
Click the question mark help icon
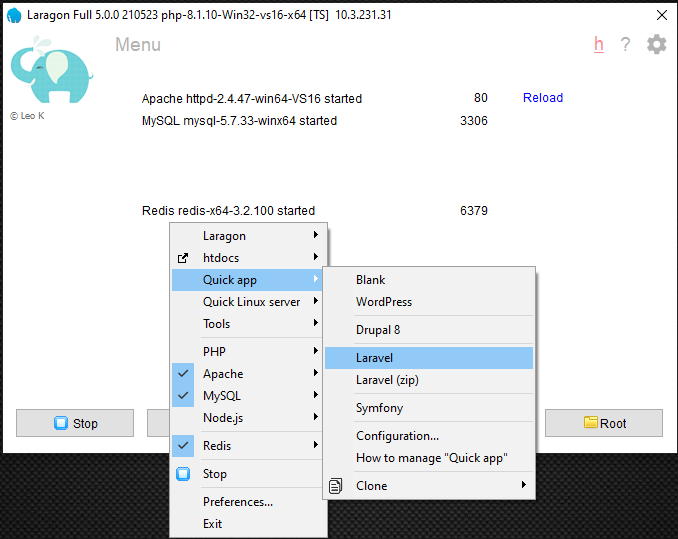click(x=625, y=44)
